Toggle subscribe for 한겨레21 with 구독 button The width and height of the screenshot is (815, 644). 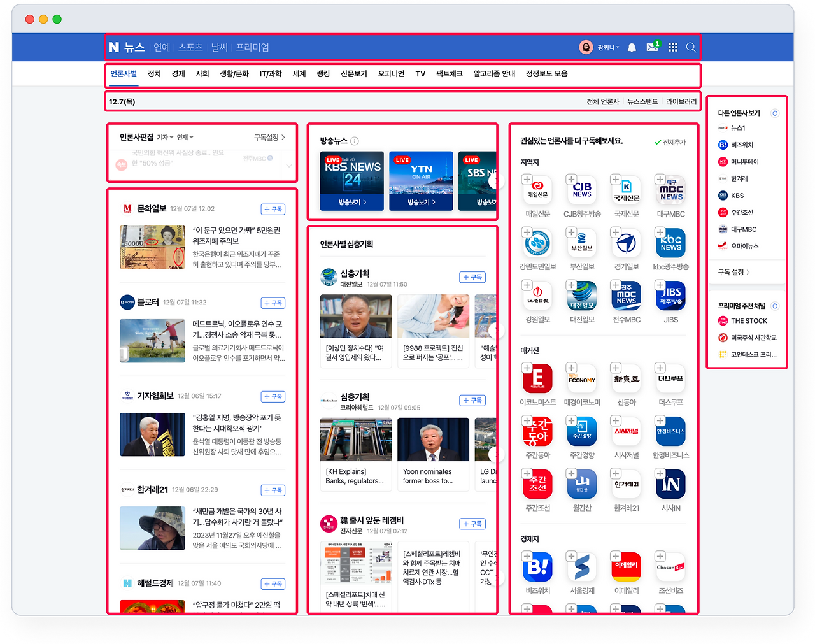coord(273,490)
